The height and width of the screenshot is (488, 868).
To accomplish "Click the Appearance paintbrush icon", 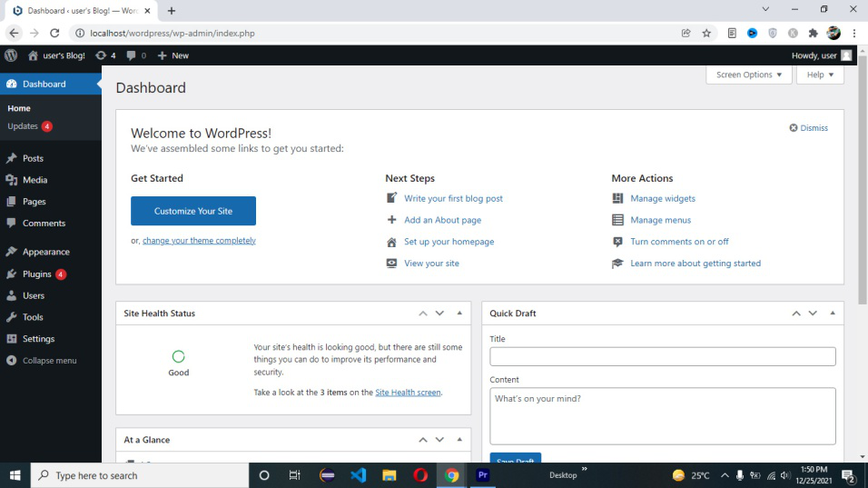I will pyautogui.click(x=11, y=252).
